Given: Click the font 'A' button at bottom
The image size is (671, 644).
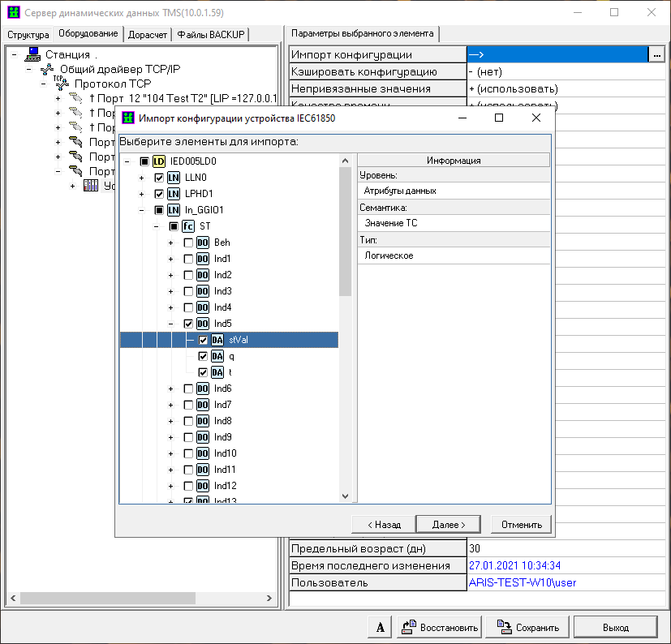Looking at the screenshot, I should pyautogui.click(x=380, y=627).
